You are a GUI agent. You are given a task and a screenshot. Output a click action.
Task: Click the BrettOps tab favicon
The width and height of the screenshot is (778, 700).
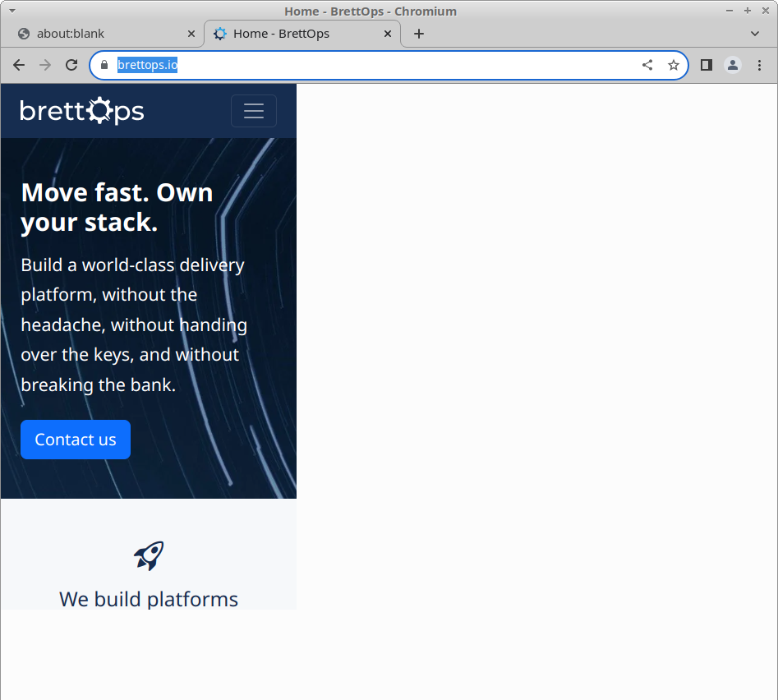[220, 34]
